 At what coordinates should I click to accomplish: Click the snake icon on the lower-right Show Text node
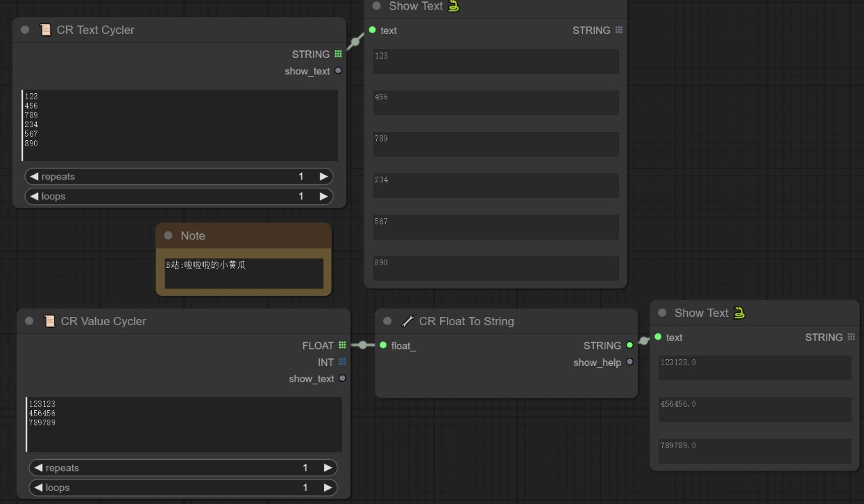(740, 313)
